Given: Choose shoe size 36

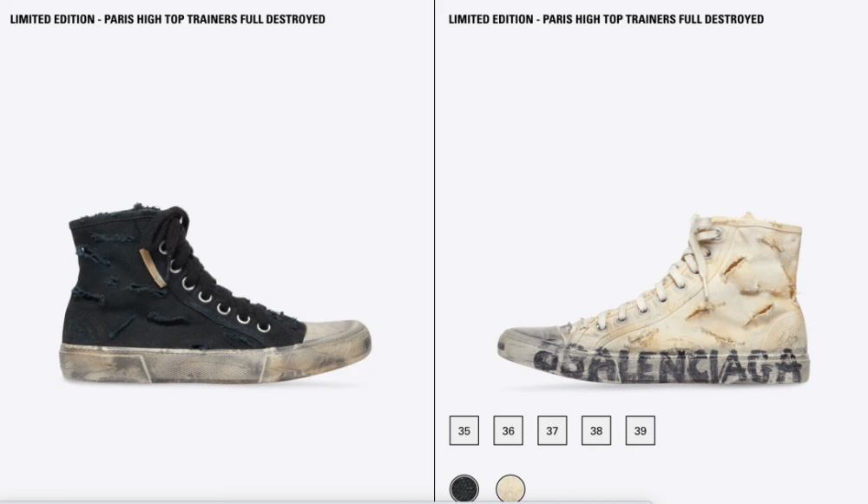Looking at the screenshot, I should point(508,430).
